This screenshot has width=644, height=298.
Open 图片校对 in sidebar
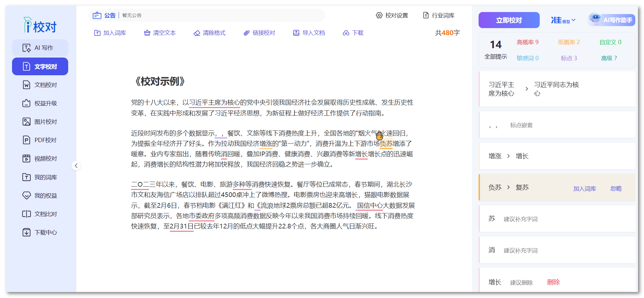40,122
